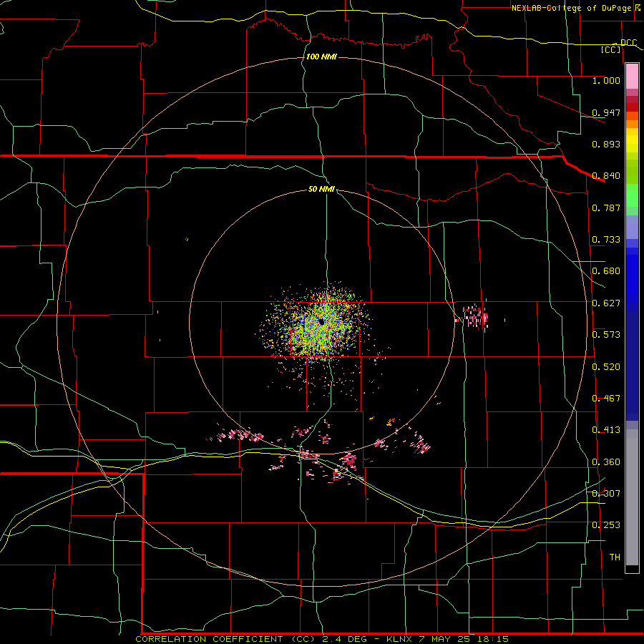Pick the bright green segment of the color bar
Screen dimensions: 644x644
632,196
